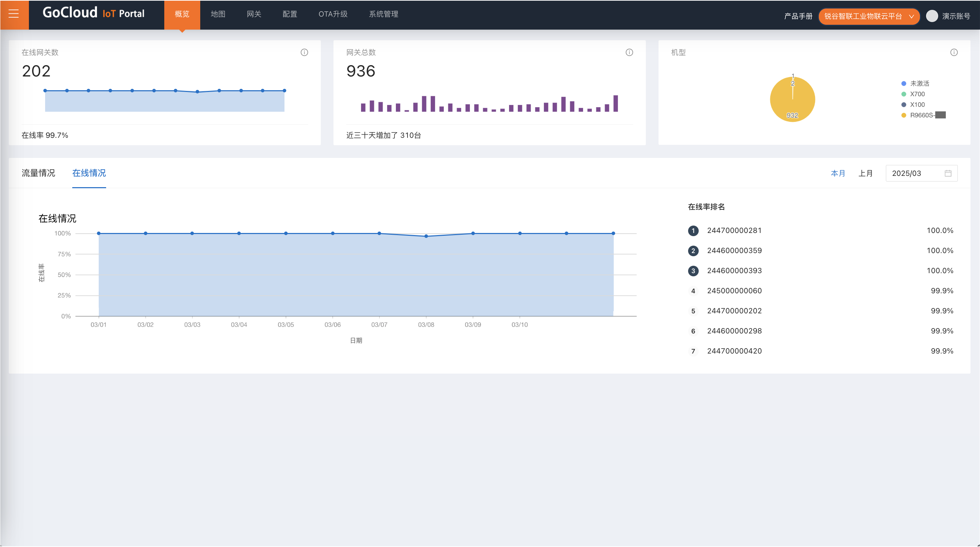This screenshot has height=547, width=980.
Task: Click info icon on 在线网关数 card
Action: [x=304, y=53]
